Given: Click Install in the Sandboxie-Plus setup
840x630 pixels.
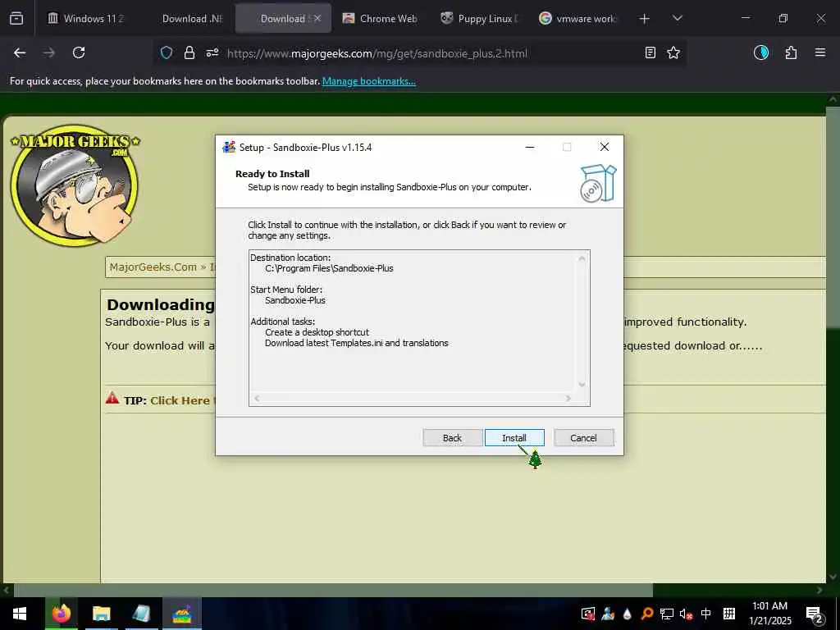Looking at the screenshot, I should click(514, 438).
